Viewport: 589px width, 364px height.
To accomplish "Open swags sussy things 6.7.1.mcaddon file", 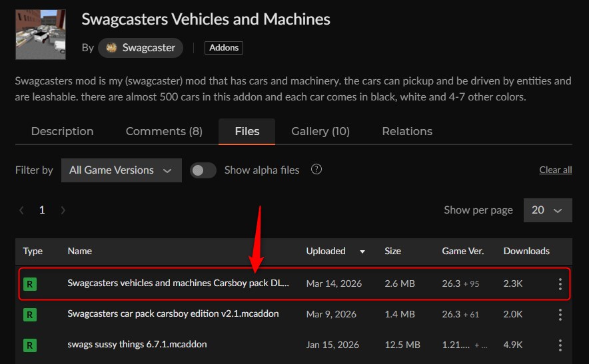I will [137, 344].
